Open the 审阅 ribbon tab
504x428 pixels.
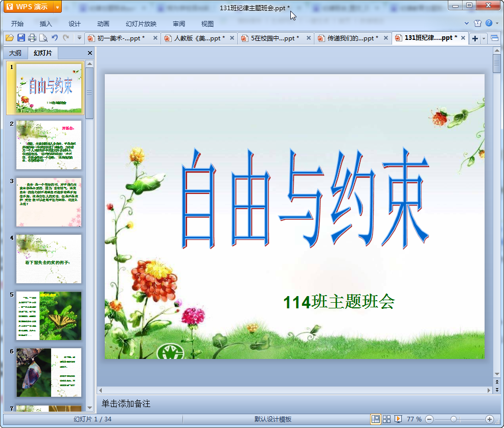point(179,24)
